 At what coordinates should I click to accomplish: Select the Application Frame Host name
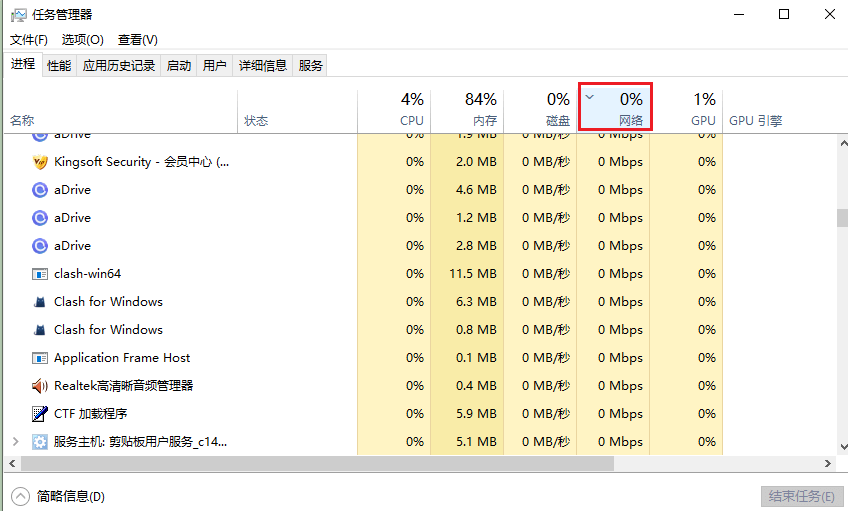(x=122, y=357)
